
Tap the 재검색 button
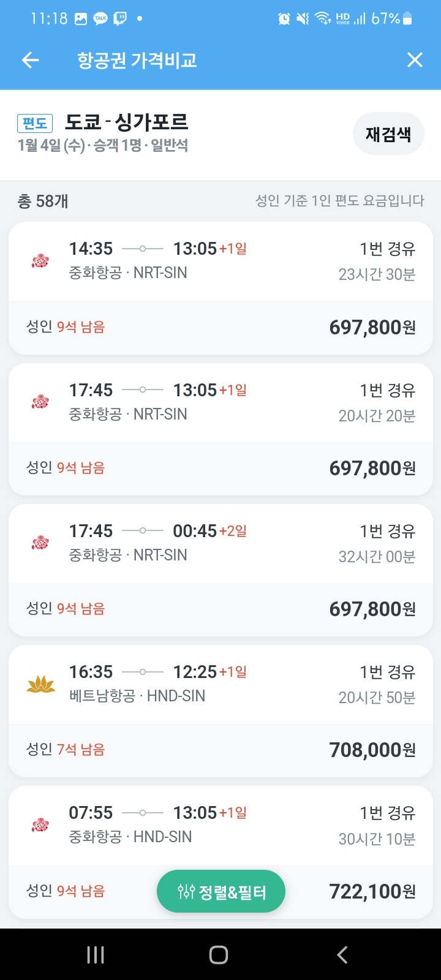388,134
